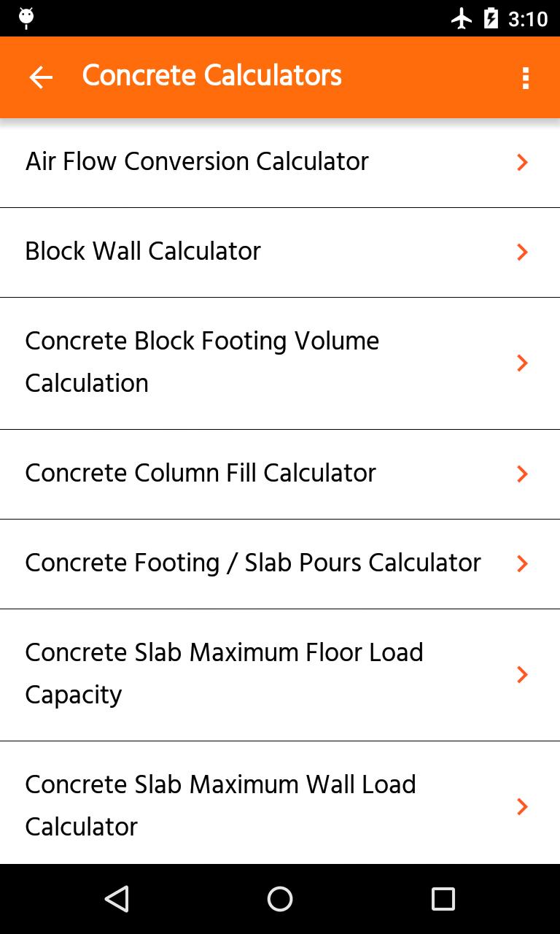Open Concrete Slab Maximum Wall Load Calculator
560x934 pixels.
[220, 806]
